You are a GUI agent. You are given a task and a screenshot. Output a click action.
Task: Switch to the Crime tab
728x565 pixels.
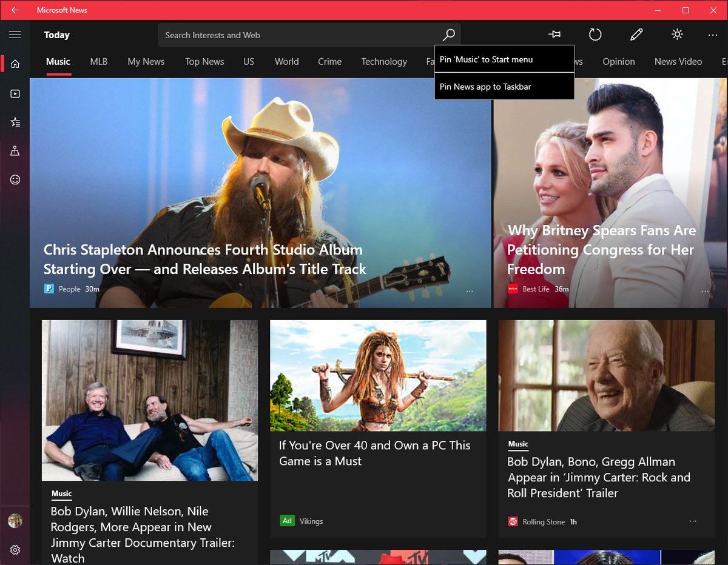tap(330, 61)
